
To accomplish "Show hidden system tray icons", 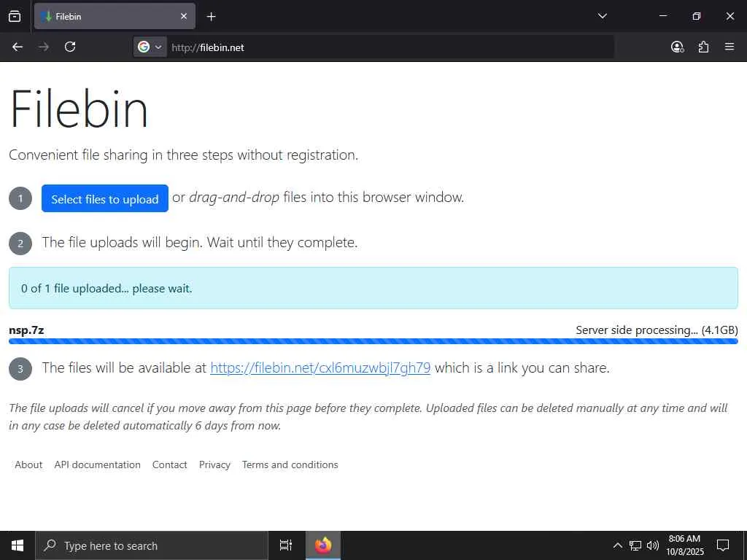I will 617,545.
